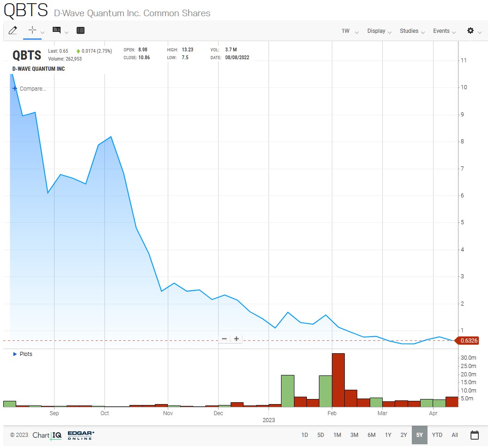This screenshot has width=489, height=448.
Task: Click the OPEN value 8.98
Action: [x=142, y=49]
